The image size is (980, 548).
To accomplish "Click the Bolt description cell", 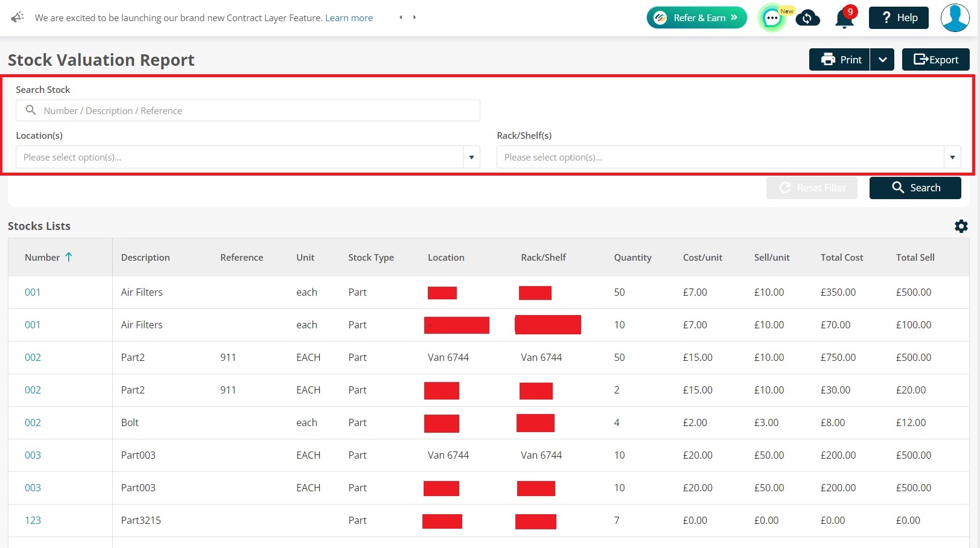I will [x=130, y=422].
